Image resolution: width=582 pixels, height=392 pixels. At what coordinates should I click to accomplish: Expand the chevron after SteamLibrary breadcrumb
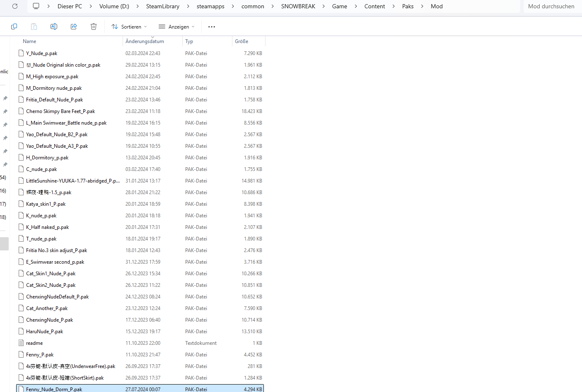[x=188, y=6]
